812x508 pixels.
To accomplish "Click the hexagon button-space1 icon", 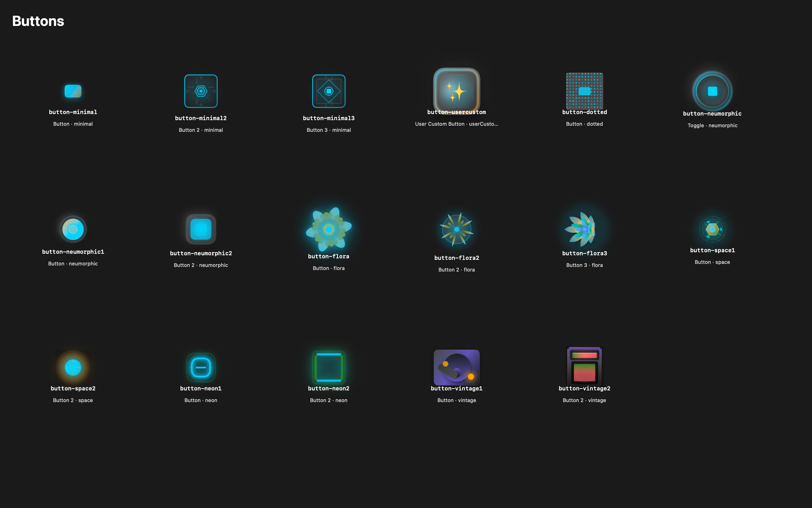I will pyautogui.click(x=712, y=229).
